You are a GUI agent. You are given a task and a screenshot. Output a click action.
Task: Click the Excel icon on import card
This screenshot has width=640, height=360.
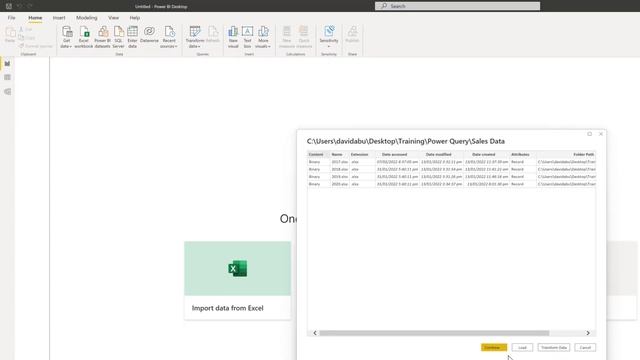point(238,269)
